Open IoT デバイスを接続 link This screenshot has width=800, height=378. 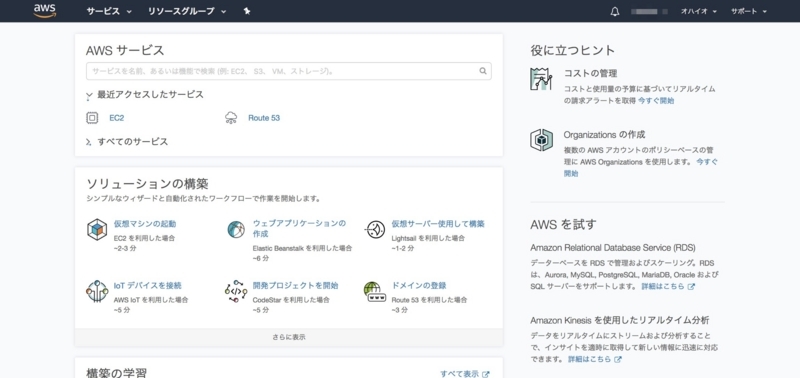pyautogui.click(x=147, y=286)
